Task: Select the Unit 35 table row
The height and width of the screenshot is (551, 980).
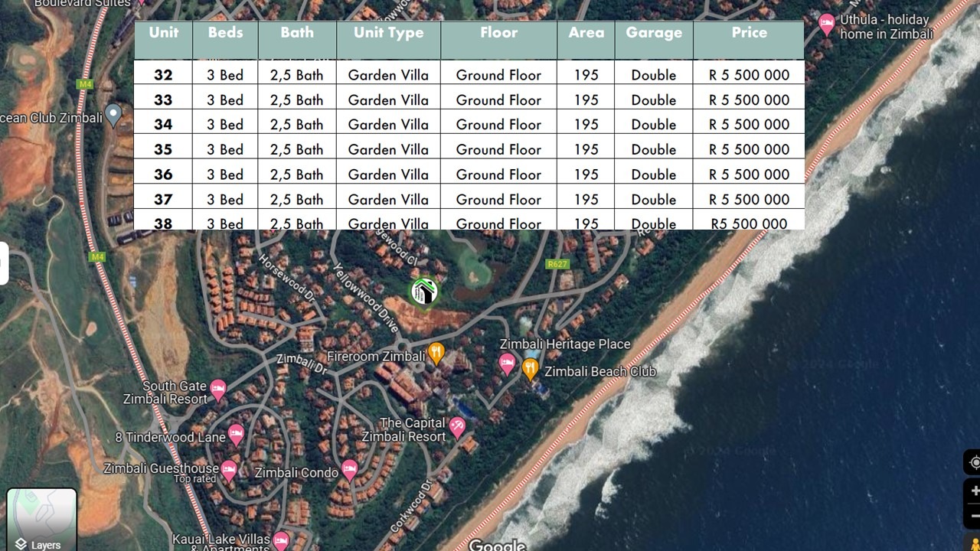Action: pyautogui.click(x=469, y=149)
